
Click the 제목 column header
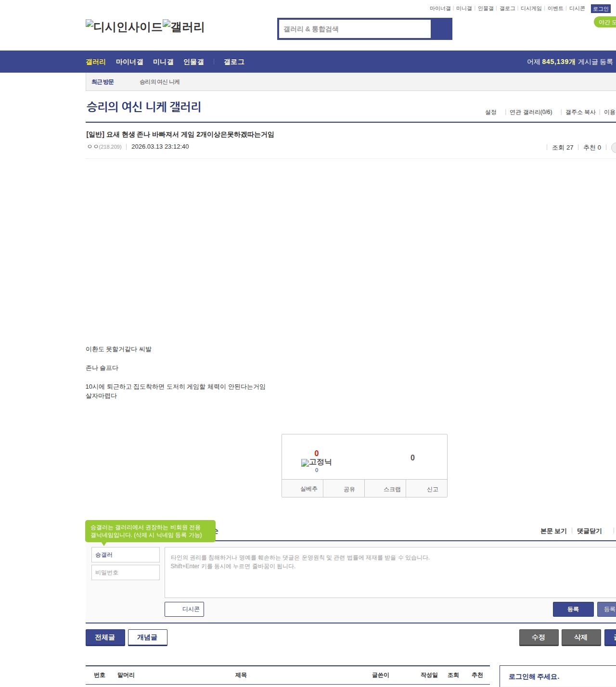point(241,675)
